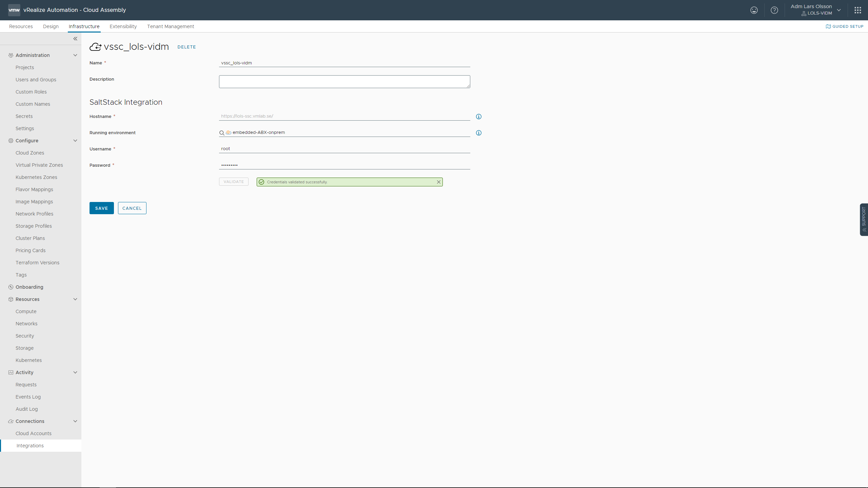
Task: Click the integration cloud icon beside title
Action: (95, 47)
